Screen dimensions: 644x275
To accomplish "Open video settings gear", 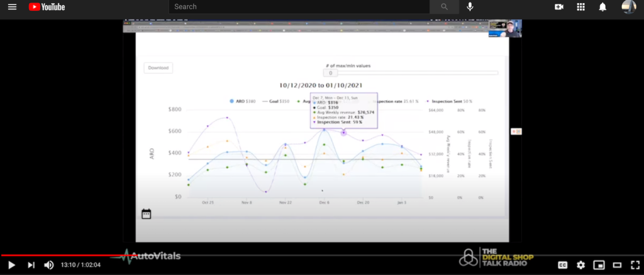I will point(580,265).
